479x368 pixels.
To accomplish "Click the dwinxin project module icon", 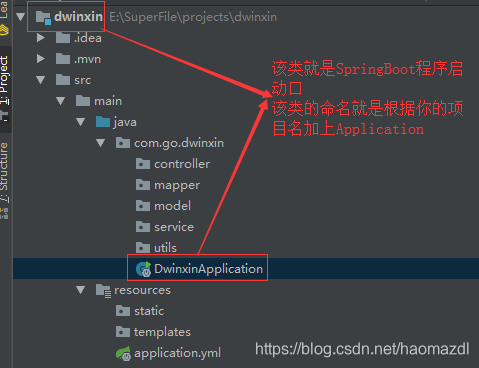I will tap(43, 17).
